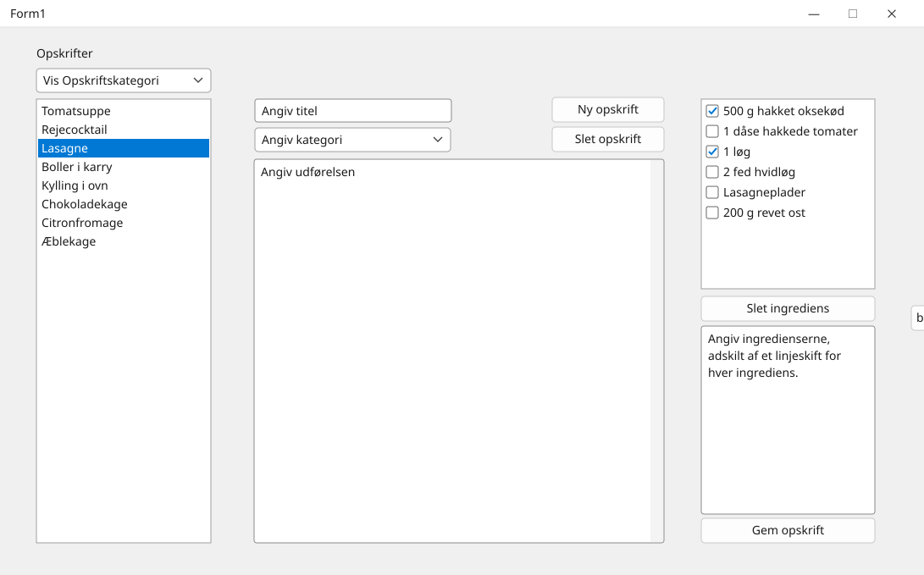The image size is (924, 575).
Task: Save with the Gem opskrift button
Action: pyautogui.click(x=788, y=530)
